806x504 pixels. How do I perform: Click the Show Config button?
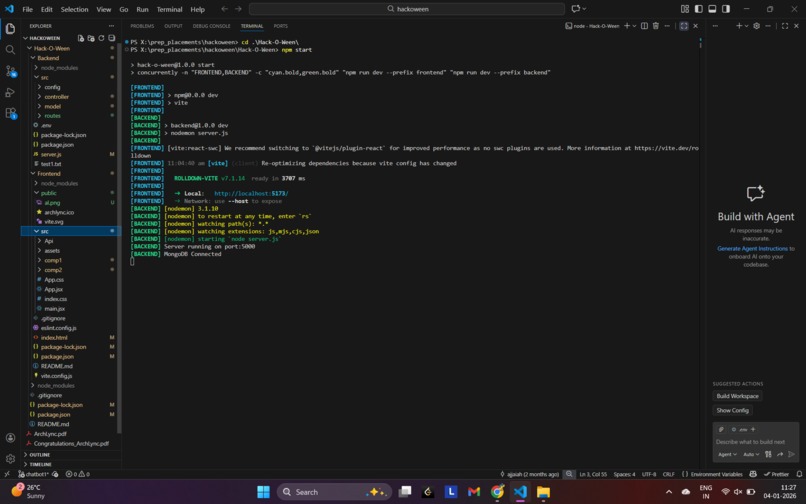pyautogui.click(x=732, y=410)
